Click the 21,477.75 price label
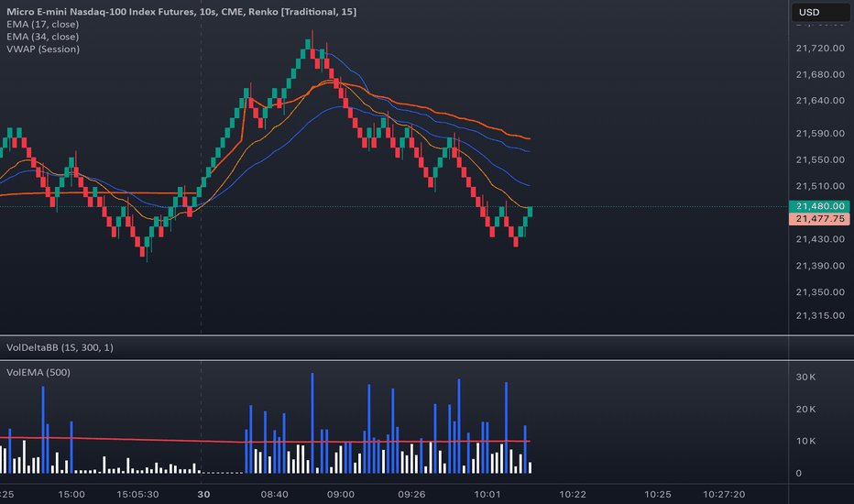This screenshot has width=854, height=504. [819, 218]
